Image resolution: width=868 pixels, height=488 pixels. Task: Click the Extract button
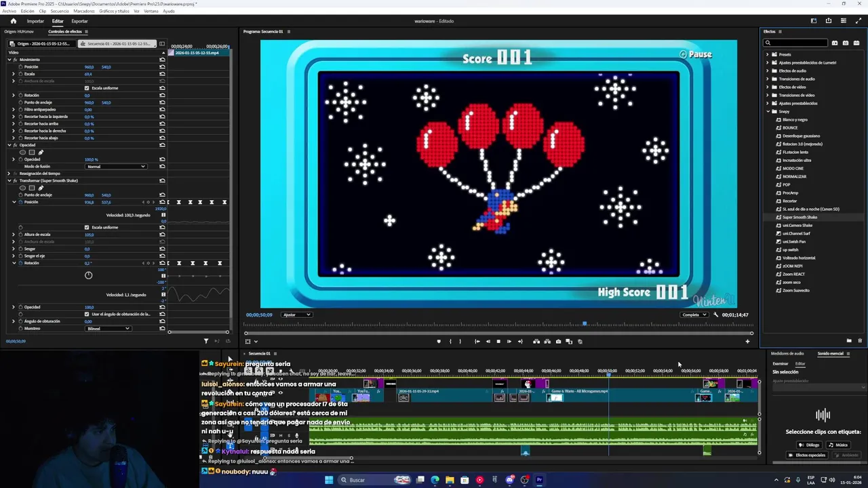(547, 342)
